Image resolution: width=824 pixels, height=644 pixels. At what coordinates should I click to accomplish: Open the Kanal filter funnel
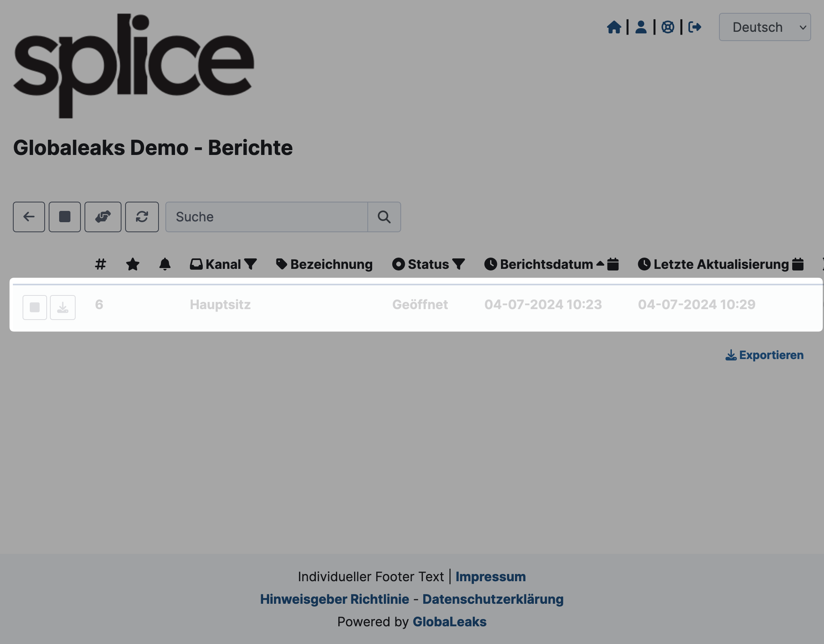click(x=250, y=264)
